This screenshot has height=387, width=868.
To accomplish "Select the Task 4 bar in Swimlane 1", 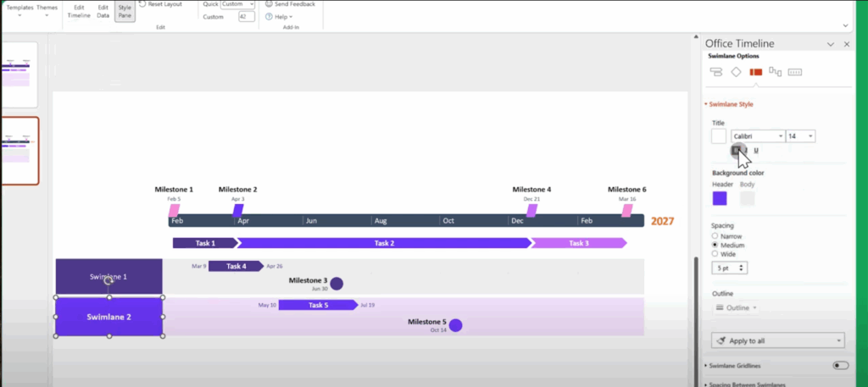I will tap(236, 267).
